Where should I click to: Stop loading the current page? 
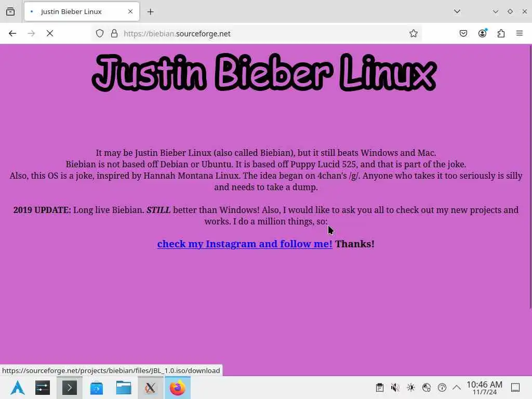[x=50, y=33]
